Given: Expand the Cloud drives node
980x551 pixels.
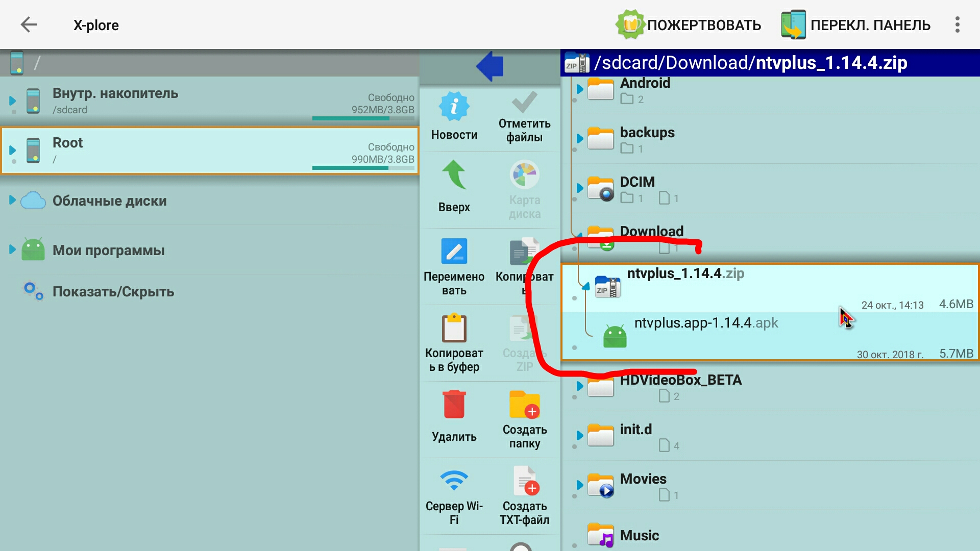Looking at the screenshot, I should pyautogui.click(x=12, y=200).
